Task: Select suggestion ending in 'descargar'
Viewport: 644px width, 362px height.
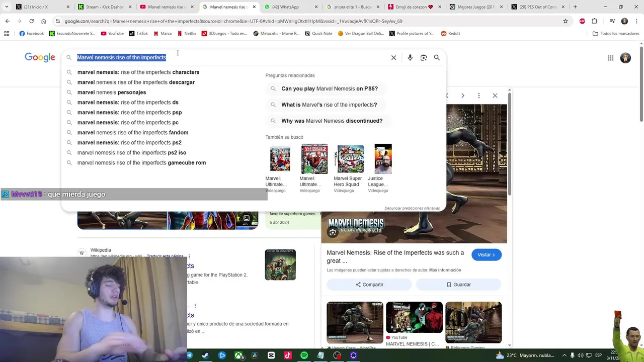Action: click(x=136, y=82)
